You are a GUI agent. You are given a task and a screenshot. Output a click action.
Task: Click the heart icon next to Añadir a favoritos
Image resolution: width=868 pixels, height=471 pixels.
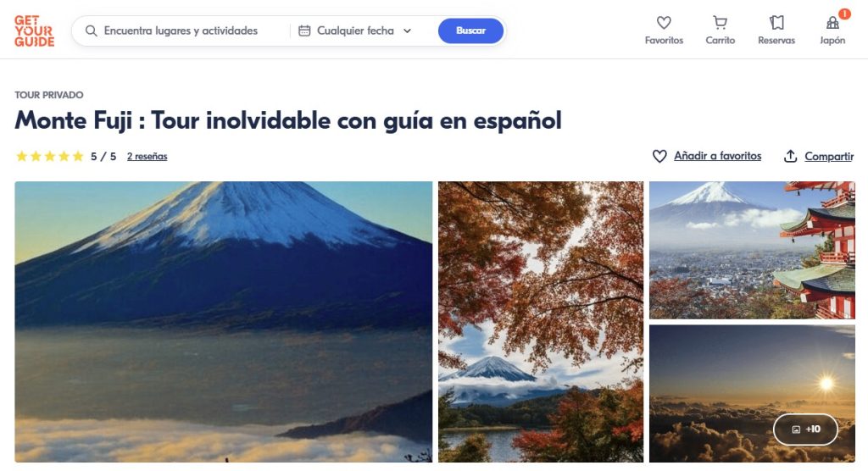[x=659, y=157]
